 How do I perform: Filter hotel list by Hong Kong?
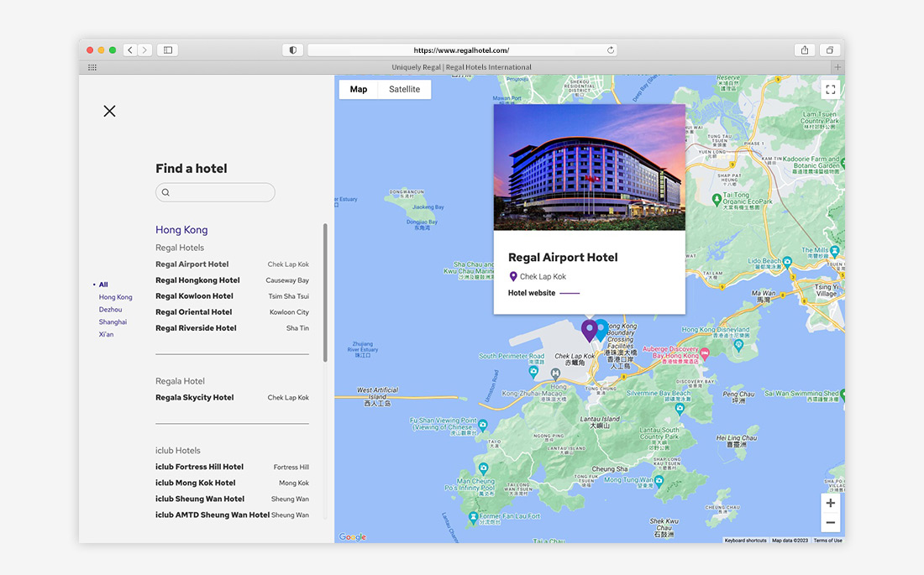click(116, 297)
